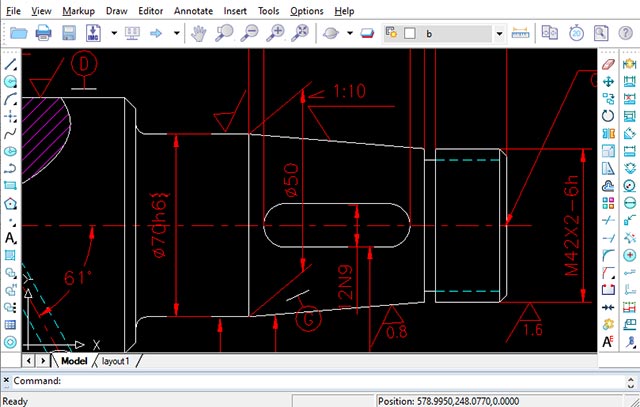Click the layers stack icon

pos(368,33)
